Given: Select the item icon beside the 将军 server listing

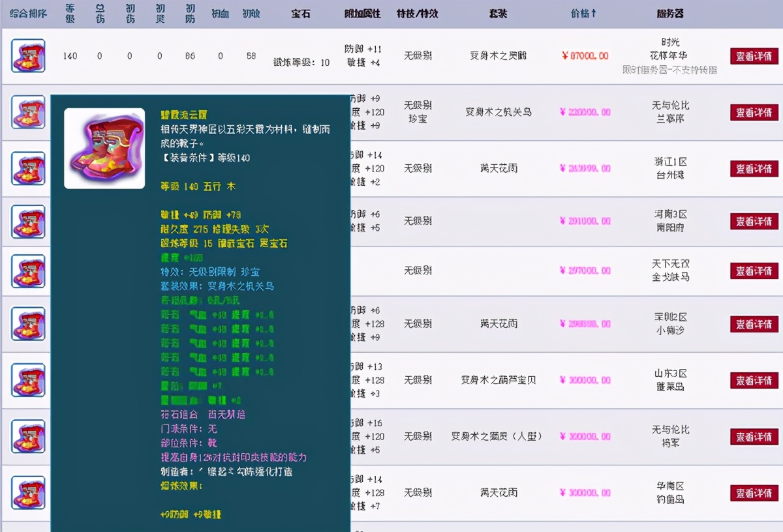Looking at the screenshot, I should 27,437.
